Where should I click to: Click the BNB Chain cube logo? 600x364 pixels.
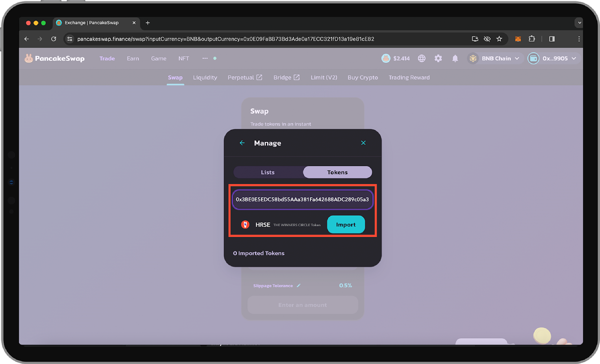click(x=473, y=58)
